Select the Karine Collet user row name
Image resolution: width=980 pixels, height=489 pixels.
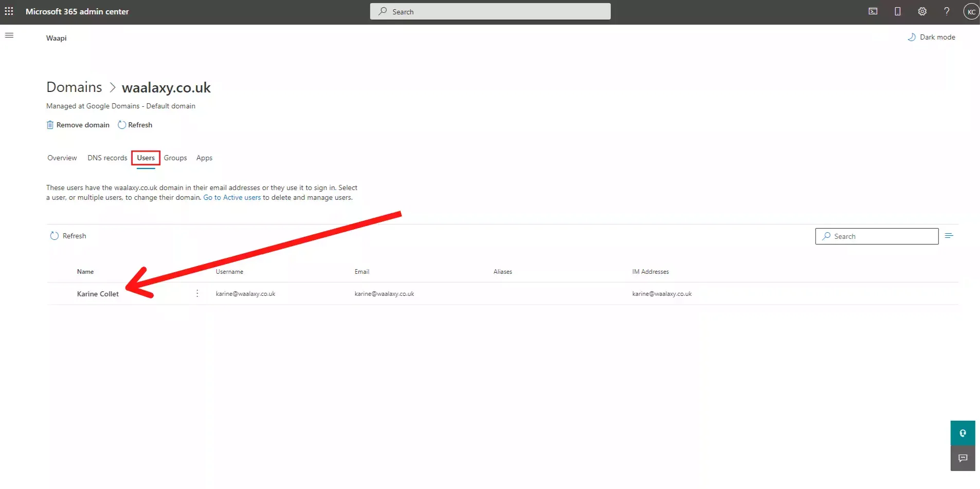[x=98, y=294]
